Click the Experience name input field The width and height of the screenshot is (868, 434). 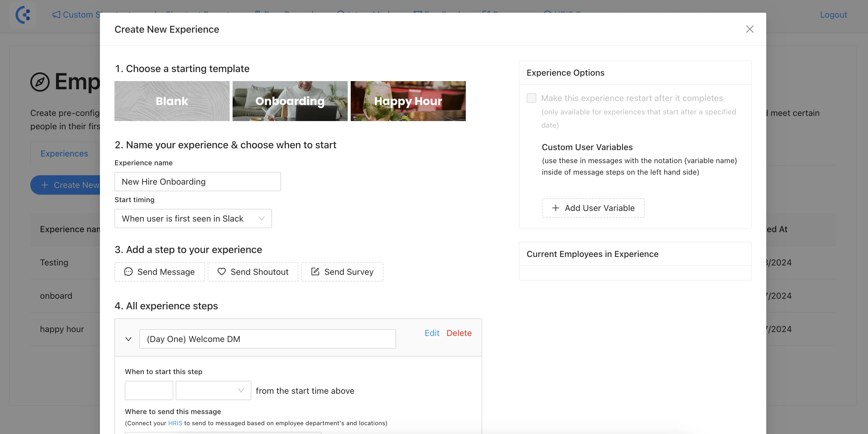pyautogui.click(x=197, y=181)
